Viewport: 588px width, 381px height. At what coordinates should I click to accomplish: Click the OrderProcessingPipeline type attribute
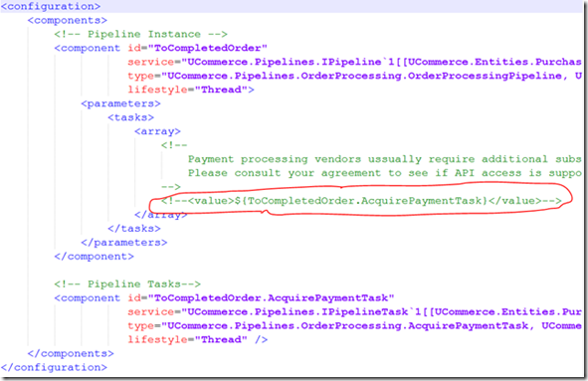[355, 76]
